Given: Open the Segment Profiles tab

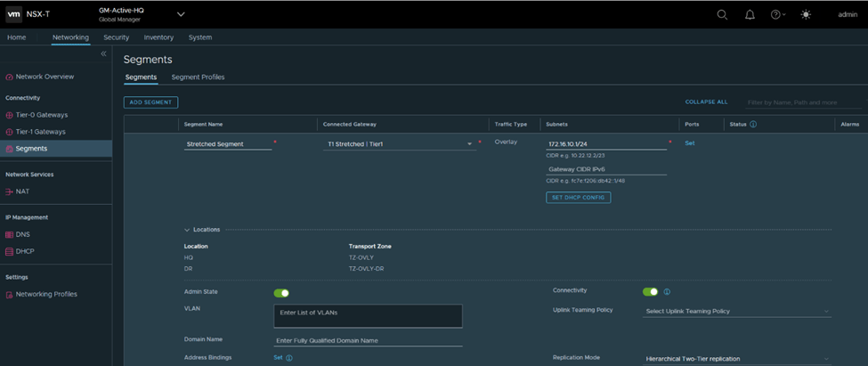Looking at the screenshot, I should click(x=198, y=77).
